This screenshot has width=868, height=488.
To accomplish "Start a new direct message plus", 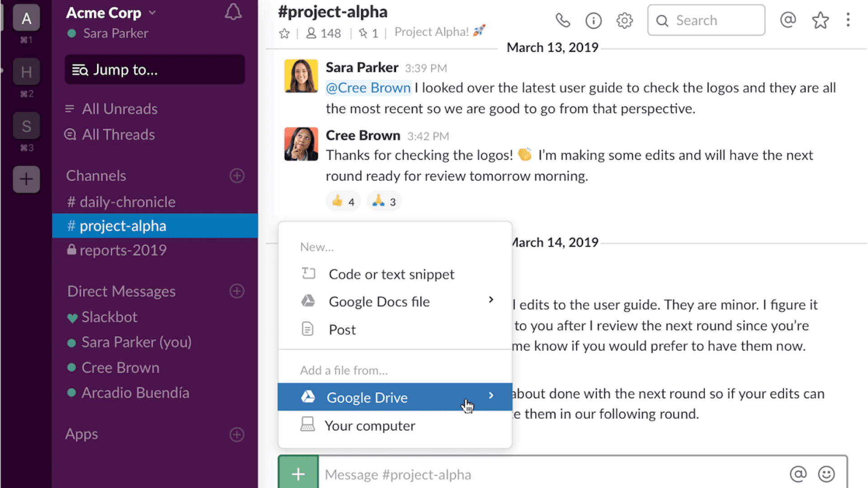I will (237, 291).
